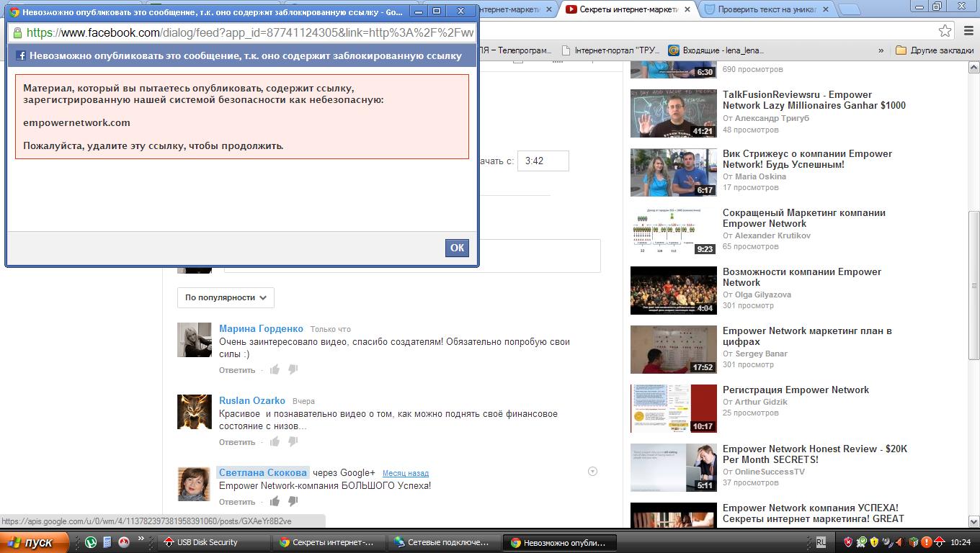Click the page scrollbar up arrow

tap(974, 68)
